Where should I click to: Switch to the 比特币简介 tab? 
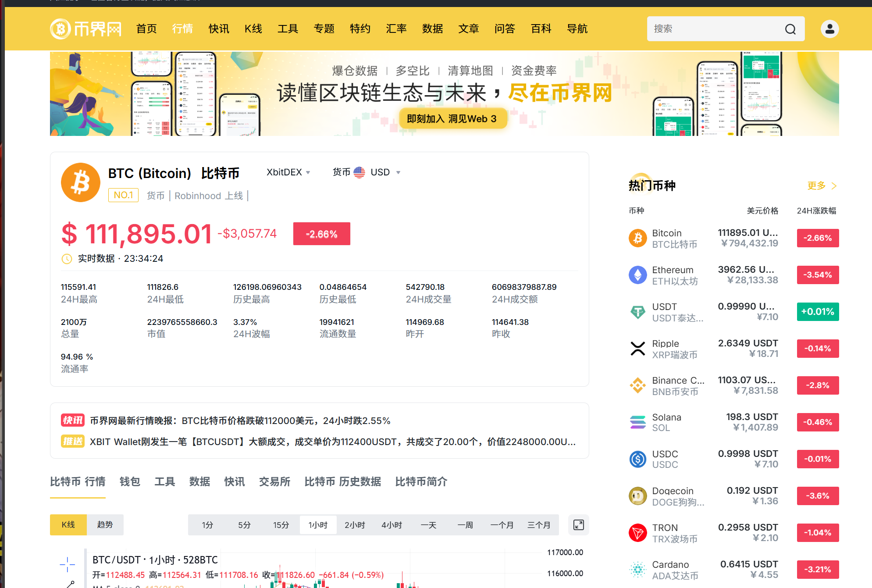[x=420, y=481]
